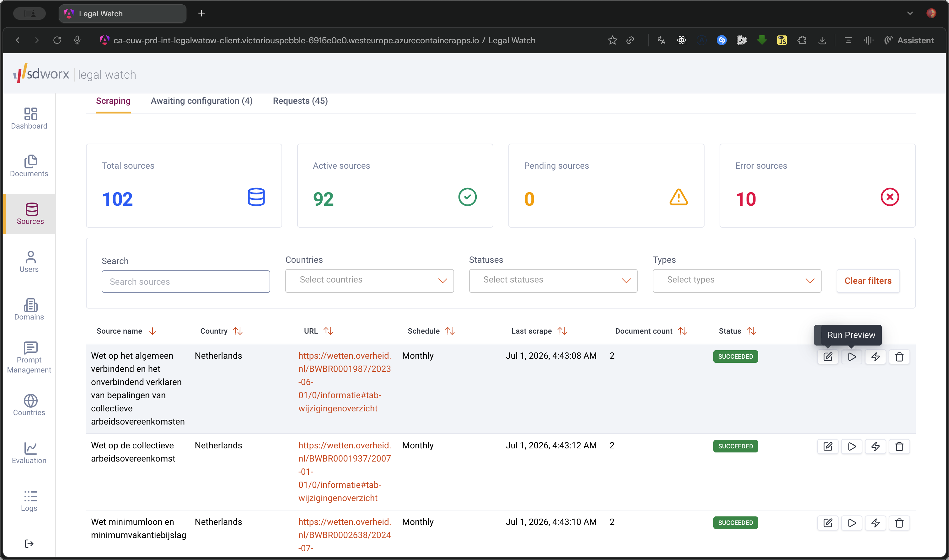Click lightning bolt icon on third row
This screenshot has height=560, width=949.
875,523
